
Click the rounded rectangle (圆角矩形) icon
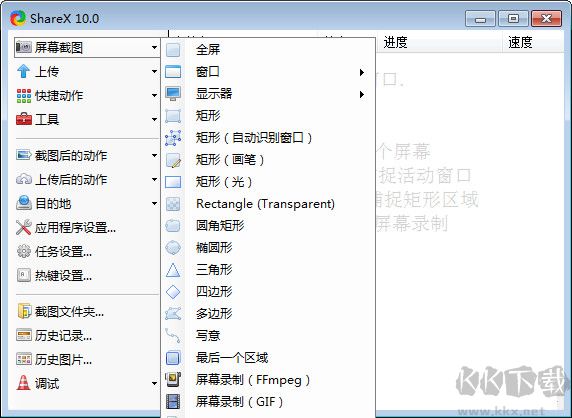point(173,226)
